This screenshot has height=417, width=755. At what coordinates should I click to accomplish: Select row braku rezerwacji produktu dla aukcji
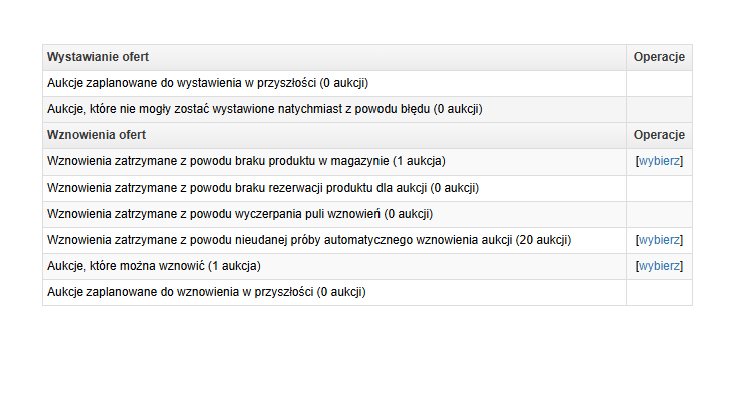[335, 188]
